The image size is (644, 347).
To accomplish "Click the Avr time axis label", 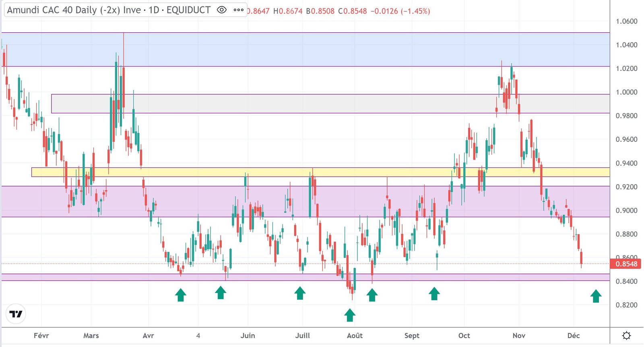I will coord(148,336).
